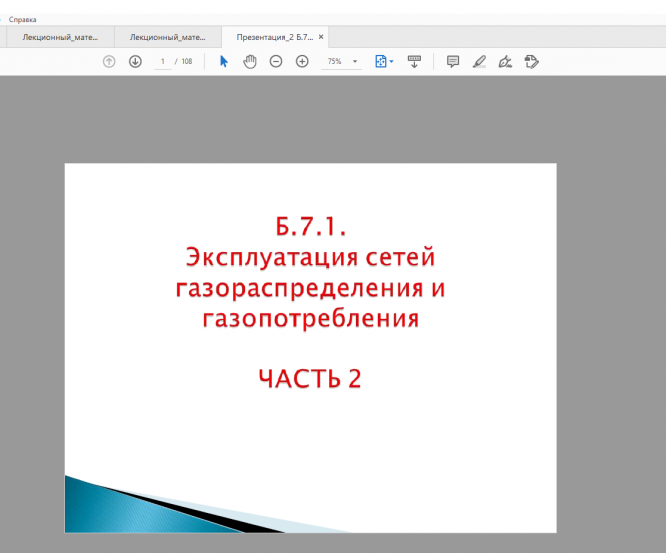Switch to the first Лекционный_мате… tab
This screenshot has height=553, width=666.
coord(58,37)
